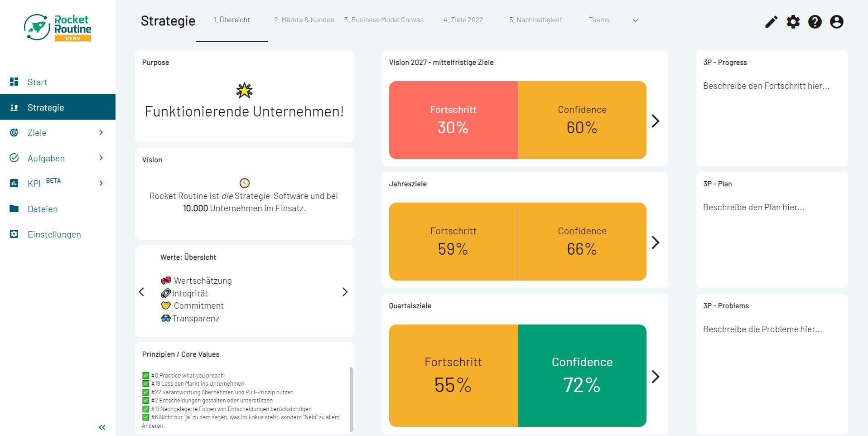Open settings via the gear icon
Screen dimensions: 868x436
[x=793, y=22]
